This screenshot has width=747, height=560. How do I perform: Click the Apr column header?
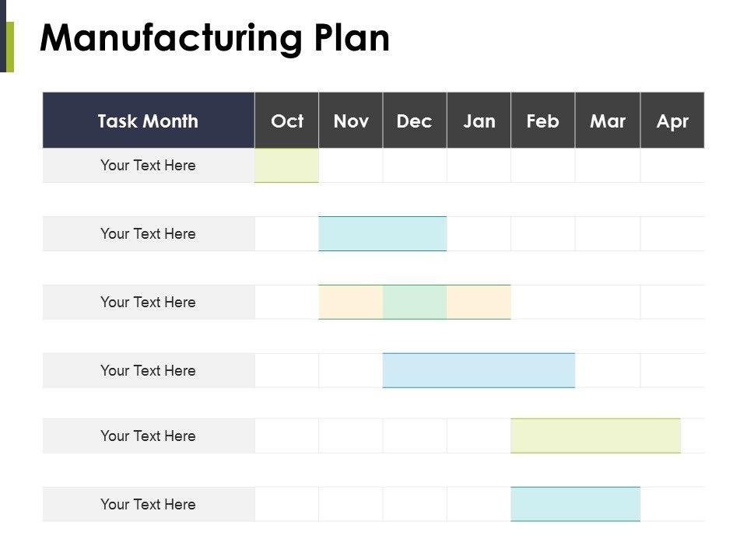(672, 121)
